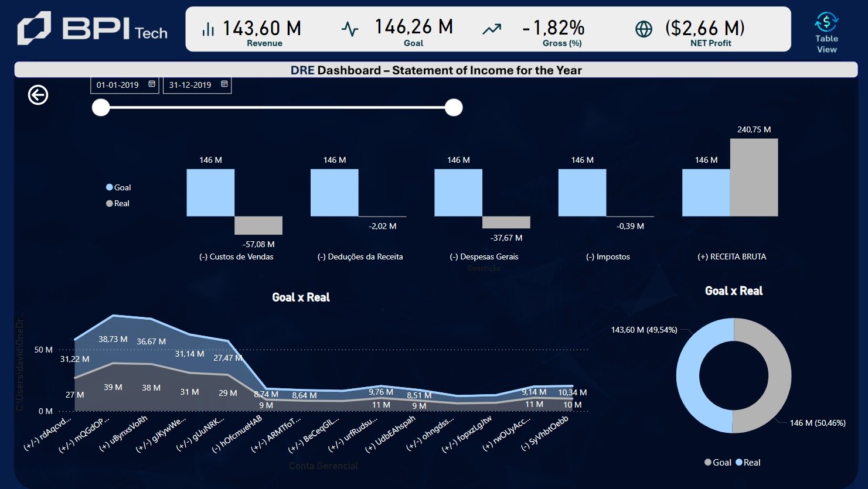The height and width of the screenshot is (489, 868).
Task: Click the back arrow navigation icon
Action: pyautogui.click(x=38, y=95)
